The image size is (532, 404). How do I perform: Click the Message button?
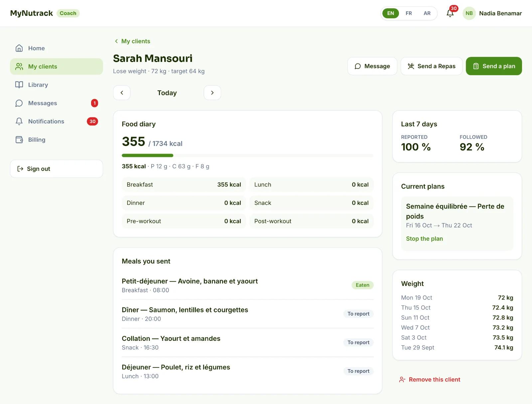coord(372,66)
